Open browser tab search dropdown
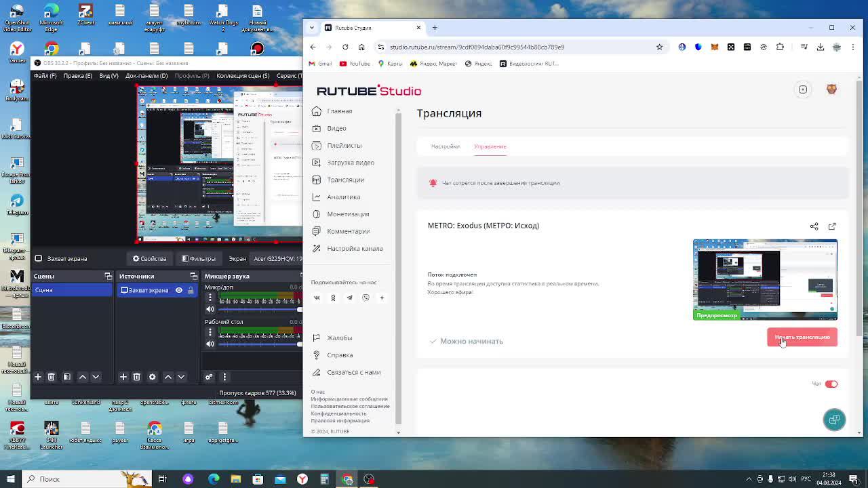Image resolution: width=868 pixels, height=488 pixels. [x=312, y=28]
